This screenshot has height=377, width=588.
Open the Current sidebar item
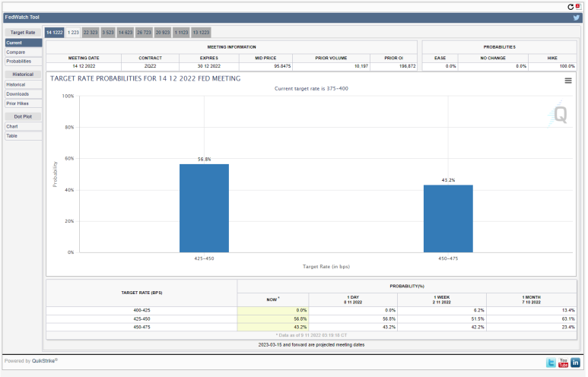[x=24, y=43]
